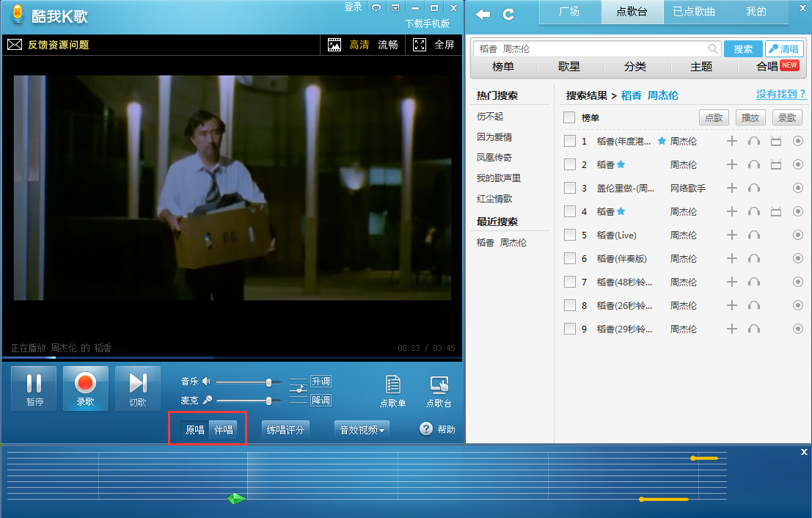
Task: Switch to the 已点歌曲 tab
Action: point(694,12)
